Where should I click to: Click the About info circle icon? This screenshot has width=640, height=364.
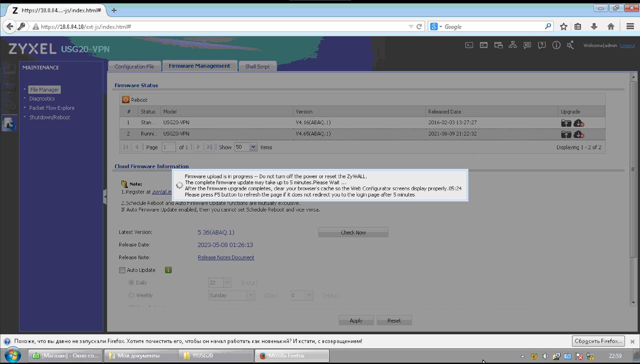click(x=556, y=45)
